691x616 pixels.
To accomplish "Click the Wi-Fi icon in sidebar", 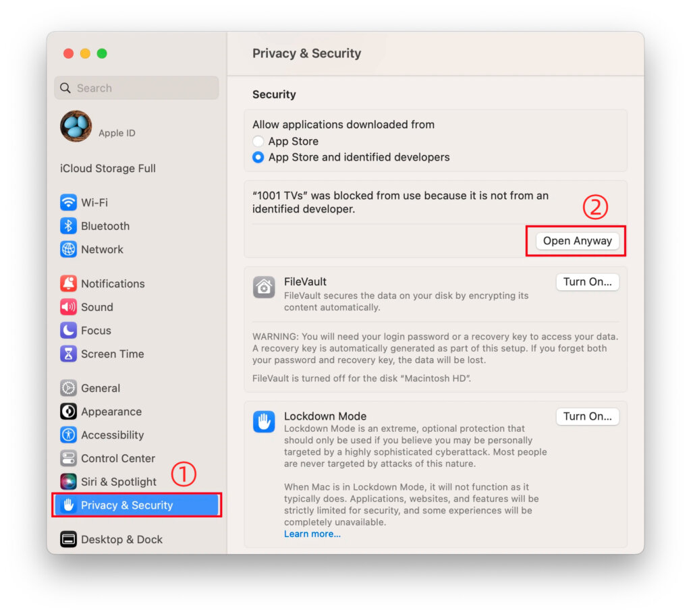I will [68, 202].
